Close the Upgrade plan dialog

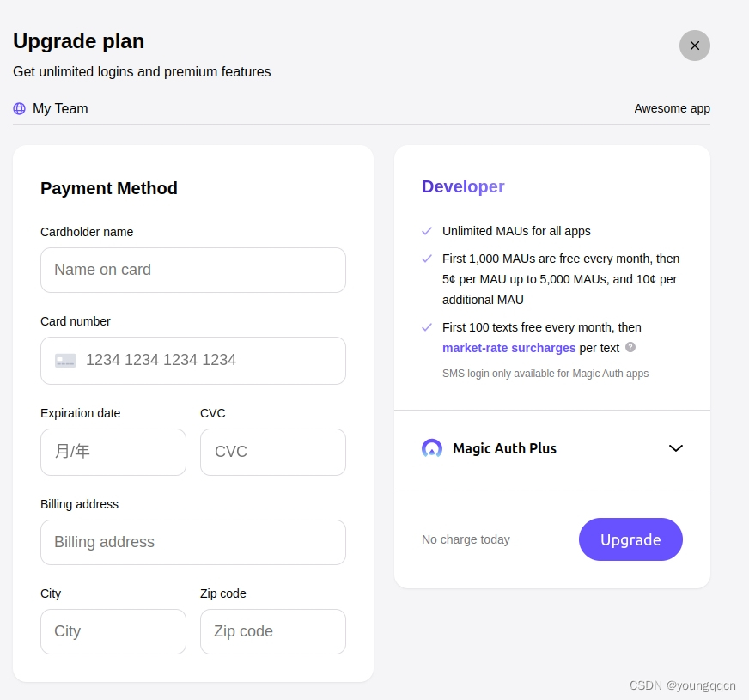pos(694,46)
